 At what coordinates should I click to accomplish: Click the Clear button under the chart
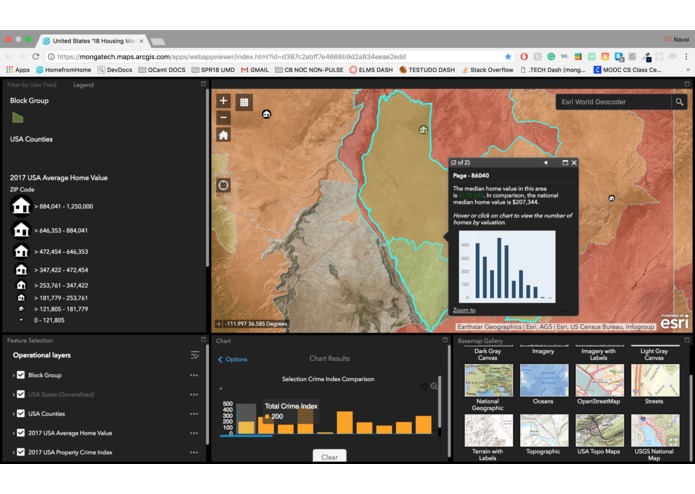[329, 457]
